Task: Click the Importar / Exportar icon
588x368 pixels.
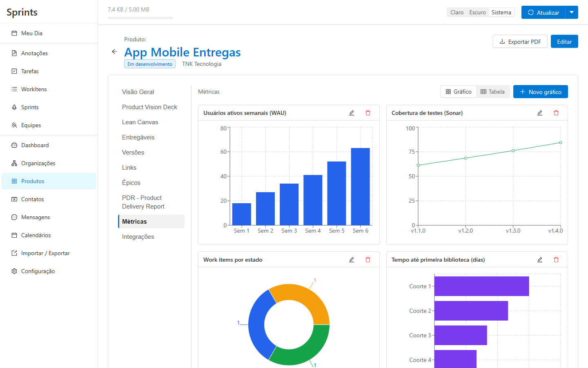Action: [14, 253]
